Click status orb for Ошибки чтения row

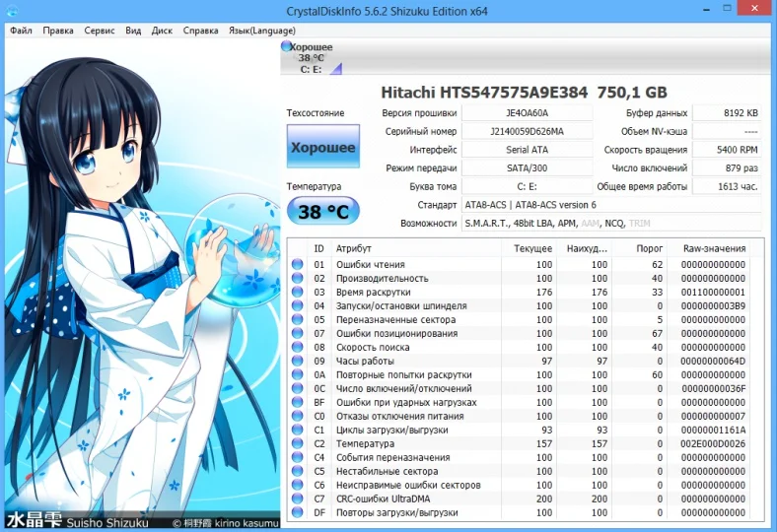(298, 264)
